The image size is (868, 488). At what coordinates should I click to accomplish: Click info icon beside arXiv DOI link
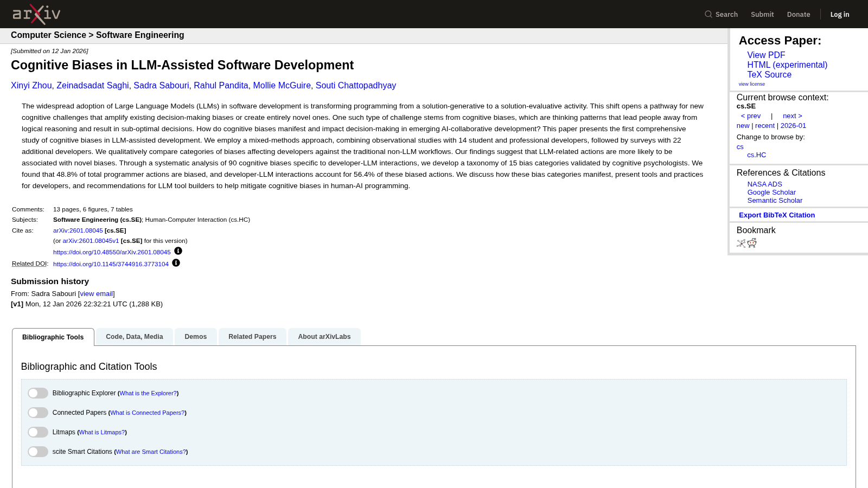coord(178,251)
